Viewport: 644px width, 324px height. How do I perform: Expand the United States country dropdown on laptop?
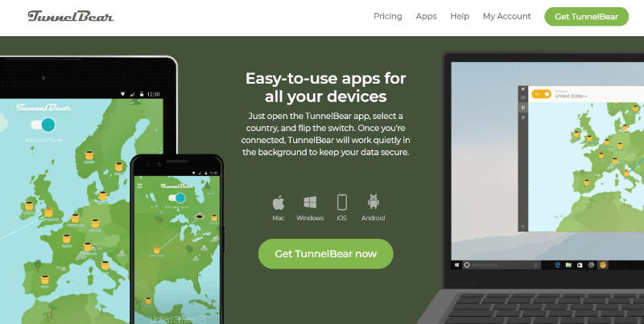(571, 96)
